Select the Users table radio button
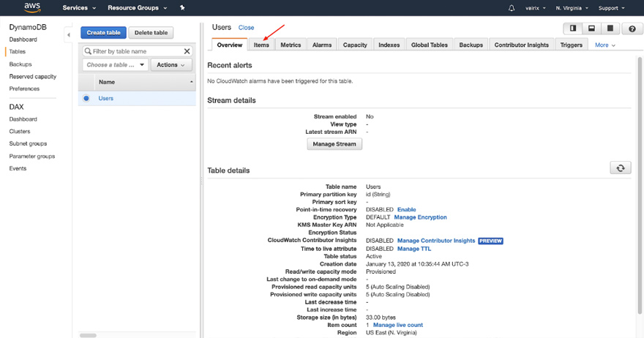This screenshot has height=338, width=644. click(x=86, y=98)
